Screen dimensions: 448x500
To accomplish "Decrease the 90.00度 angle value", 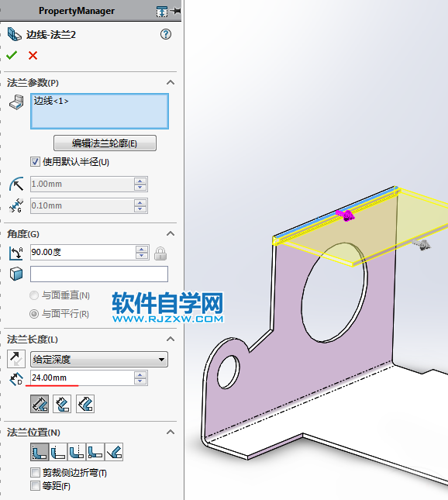I will coord(142,256).
